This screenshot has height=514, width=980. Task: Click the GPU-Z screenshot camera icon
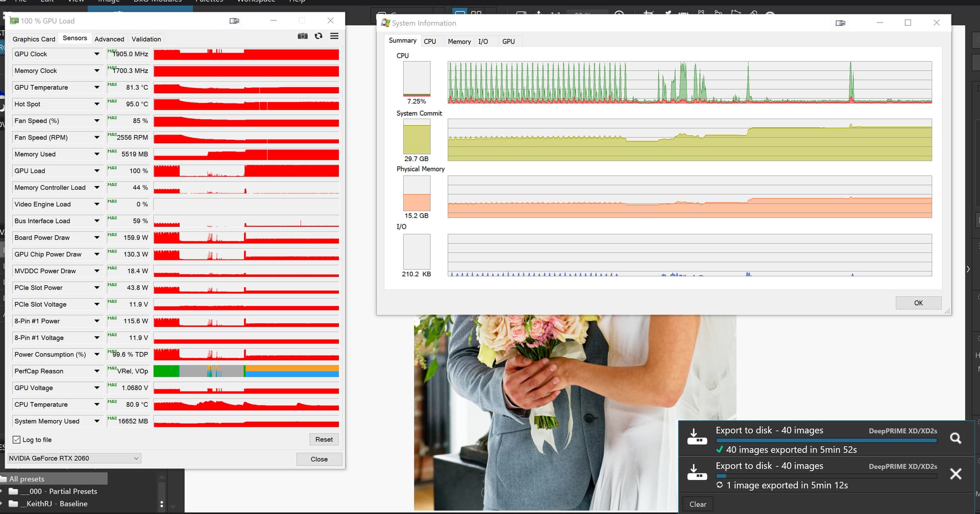point(303,36)
